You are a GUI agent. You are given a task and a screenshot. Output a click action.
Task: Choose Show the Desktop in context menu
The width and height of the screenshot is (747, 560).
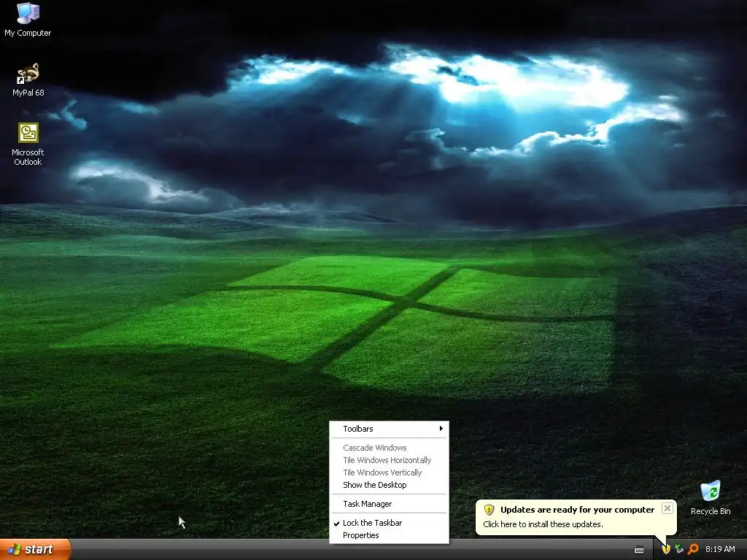(x=390, y=485)
